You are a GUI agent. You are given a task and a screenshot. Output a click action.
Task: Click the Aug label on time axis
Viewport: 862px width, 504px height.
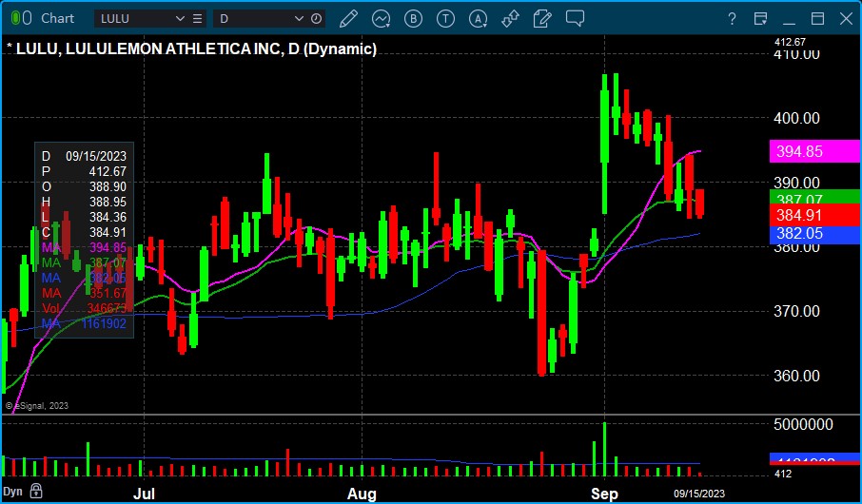(x=362, y=493)
